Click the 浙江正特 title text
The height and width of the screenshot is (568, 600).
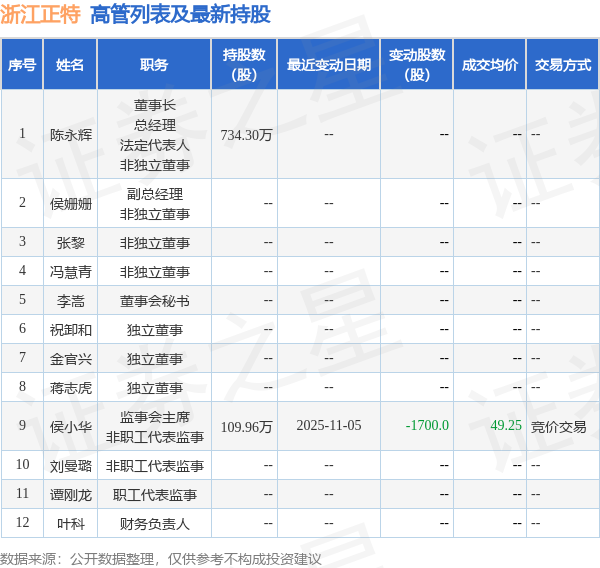pyautogui.click(x=41, y=15)
